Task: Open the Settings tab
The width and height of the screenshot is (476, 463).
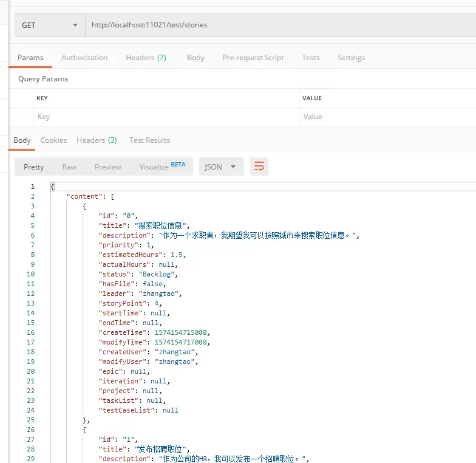Action: click(x=351, y=58)
